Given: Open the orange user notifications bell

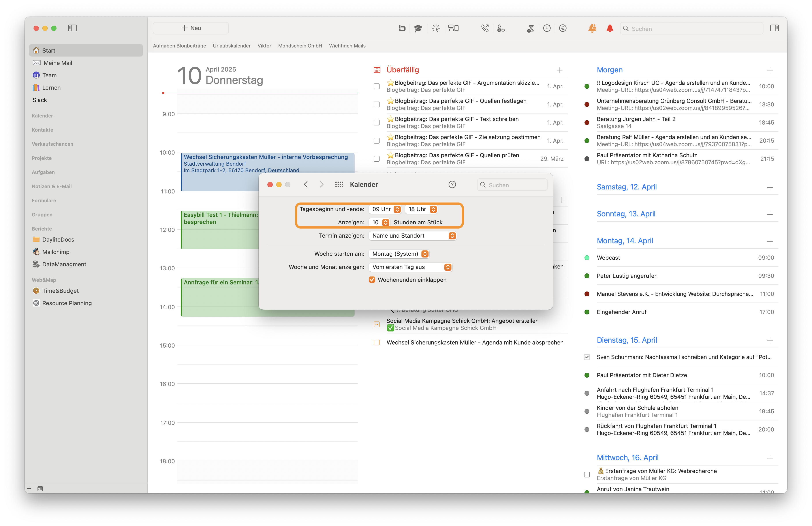Looking at the screenshot, I should (592, 28).
